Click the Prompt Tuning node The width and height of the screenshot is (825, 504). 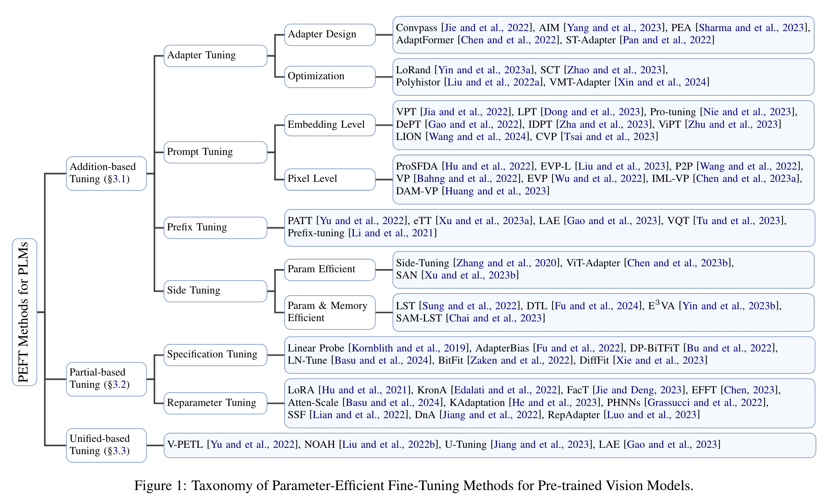coord(215,152)
